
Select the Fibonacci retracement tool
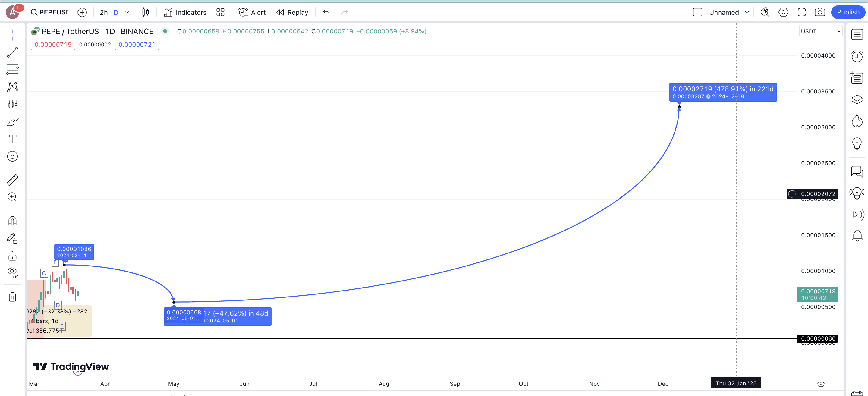pos(12,69)
